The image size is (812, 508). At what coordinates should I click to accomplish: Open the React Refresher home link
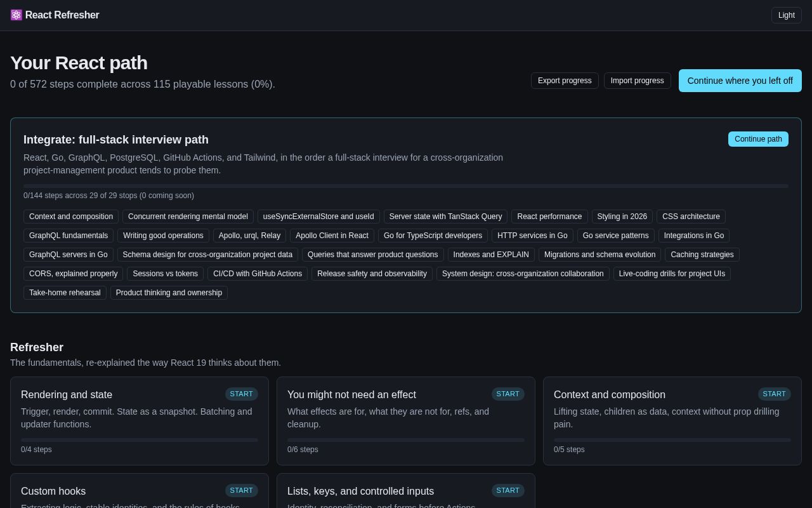(55, 15)
